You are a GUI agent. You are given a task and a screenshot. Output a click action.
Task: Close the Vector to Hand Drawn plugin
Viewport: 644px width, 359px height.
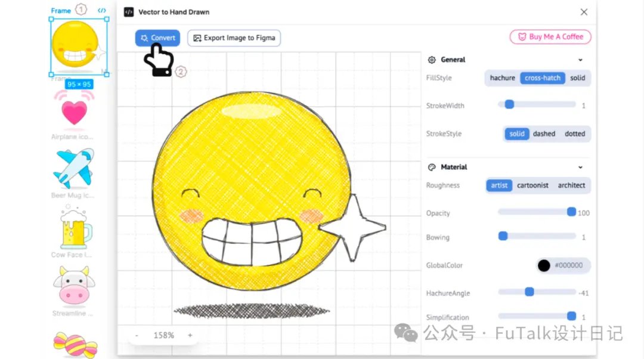click(x=584, y=12)
